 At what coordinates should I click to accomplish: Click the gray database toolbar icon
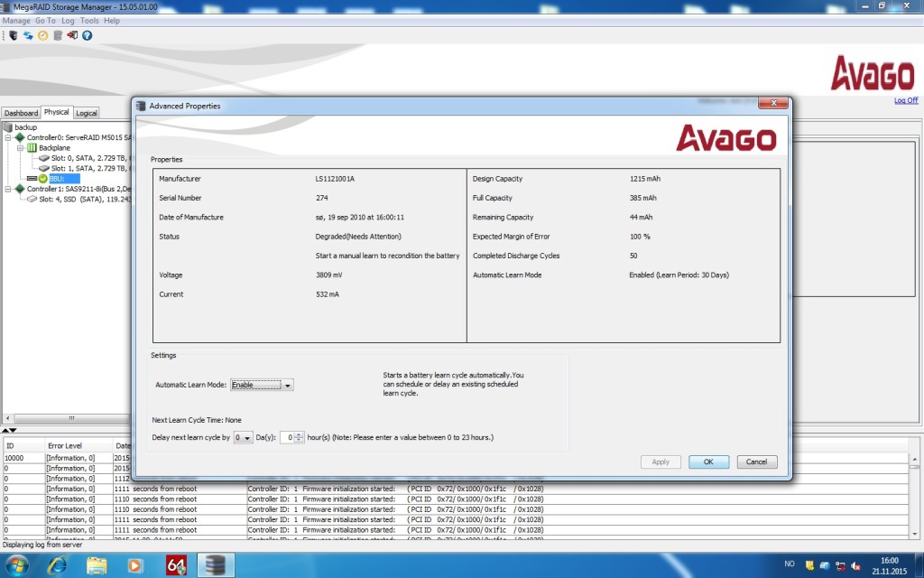pos(57,35)
